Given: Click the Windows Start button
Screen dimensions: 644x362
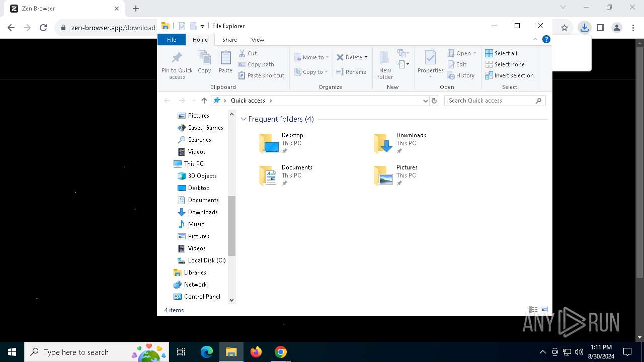Looking at the screenshot, I should [12, 352].
